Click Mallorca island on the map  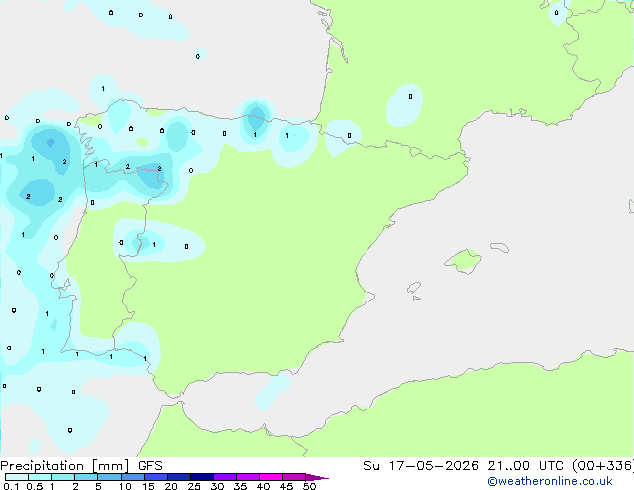[x=463, y=261]
